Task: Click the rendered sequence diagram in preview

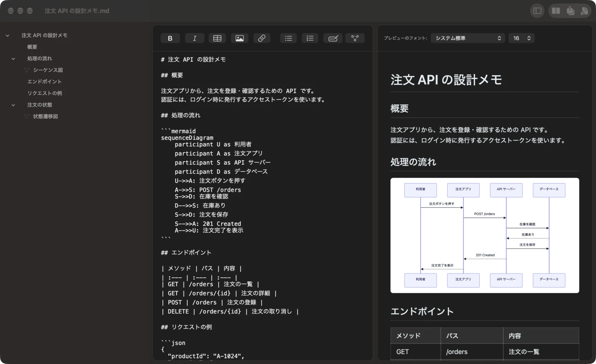Action: point(485,235)
